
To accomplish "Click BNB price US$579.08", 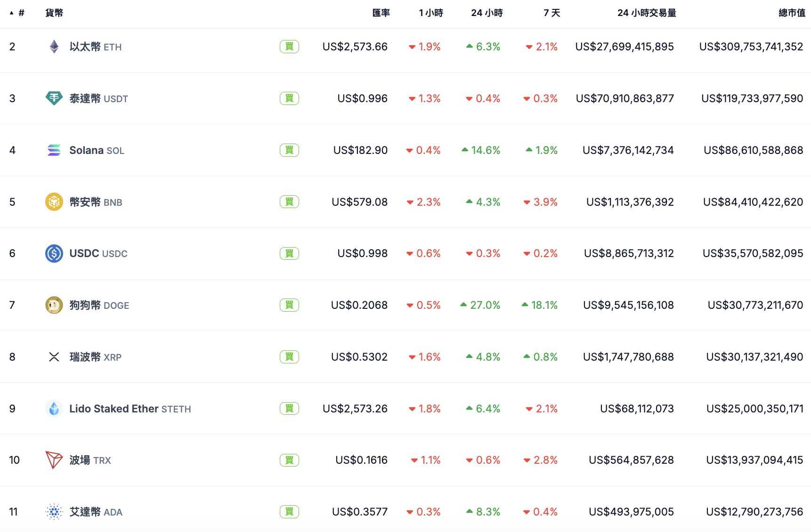I will click(x=360, y=202).
